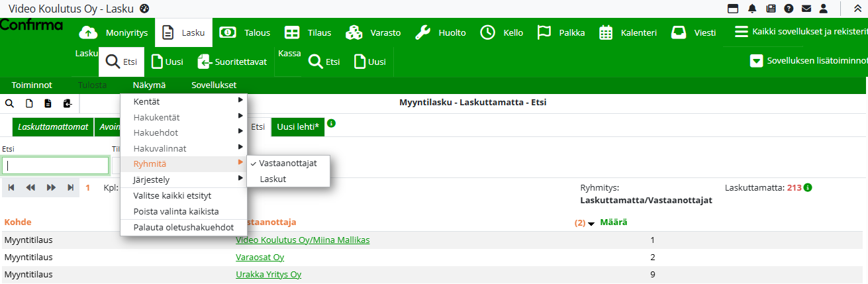Open the envelope messages icon in header
Image resolution: width=868 pixels, height=284 pixels.
(x=806, y=9)
